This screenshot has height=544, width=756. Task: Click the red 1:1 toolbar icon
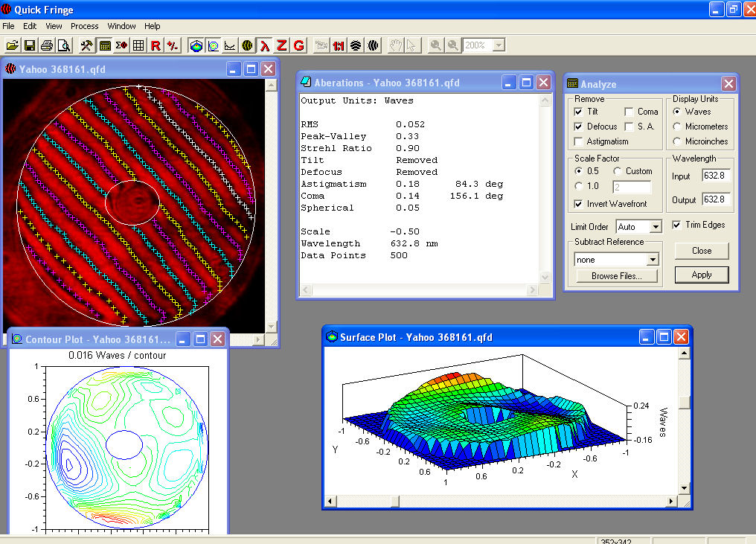pos(339,45)
